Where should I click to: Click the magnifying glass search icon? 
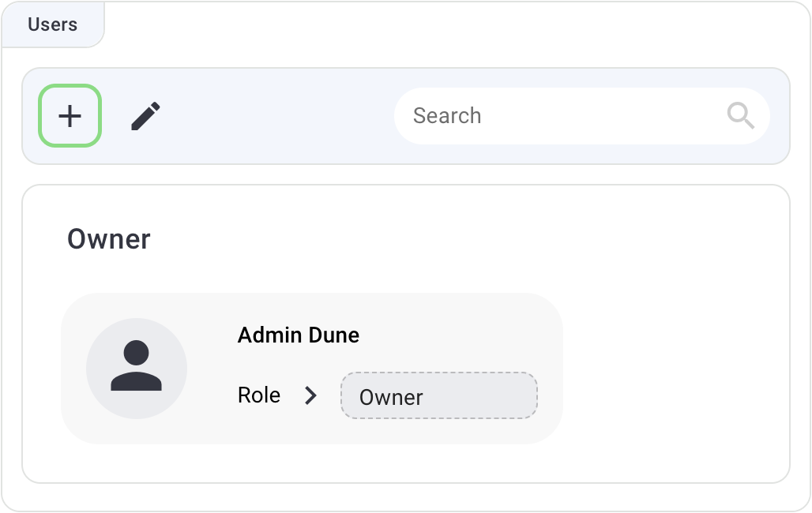pyautogui.click(x=740, y=116)
